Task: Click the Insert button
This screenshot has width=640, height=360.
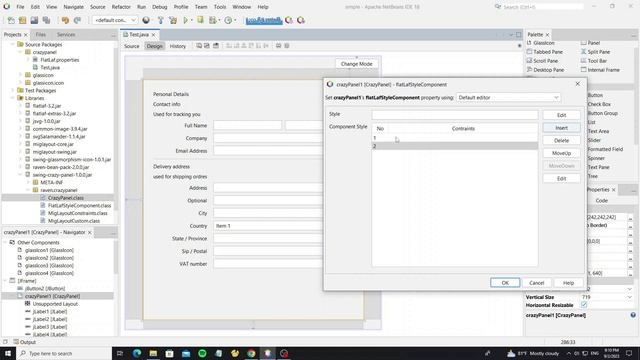Action: (561, 128)
